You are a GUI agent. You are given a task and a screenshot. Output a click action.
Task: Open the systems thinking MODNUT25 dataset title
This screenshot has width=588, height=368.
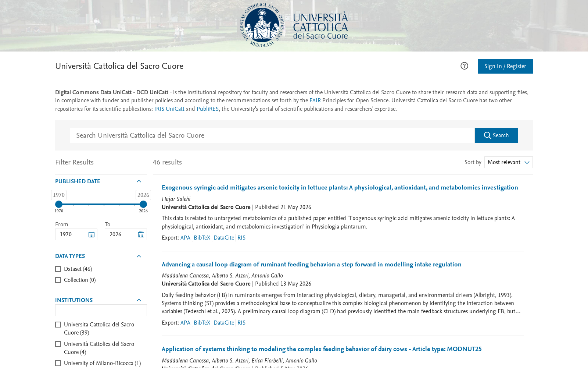(x=322, y=349)
